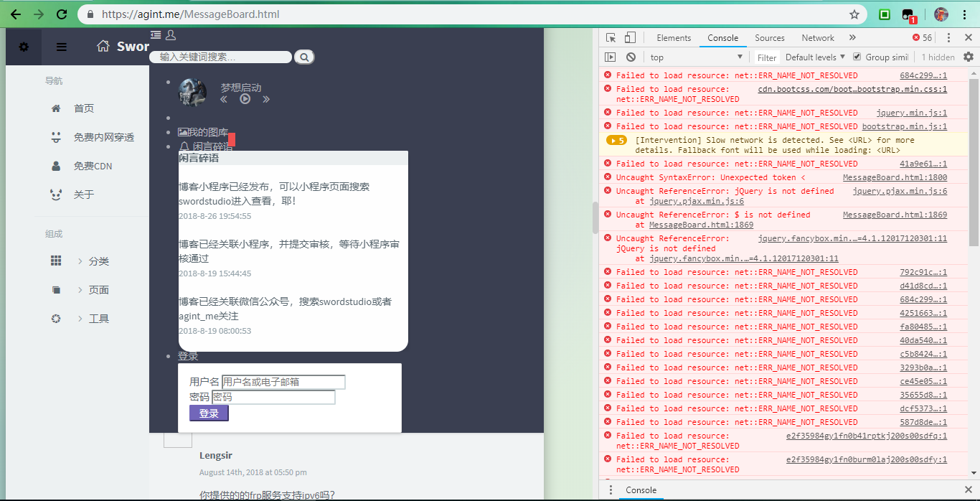Open console settings gear
980x501 pixels.
(x=969, y=57)
